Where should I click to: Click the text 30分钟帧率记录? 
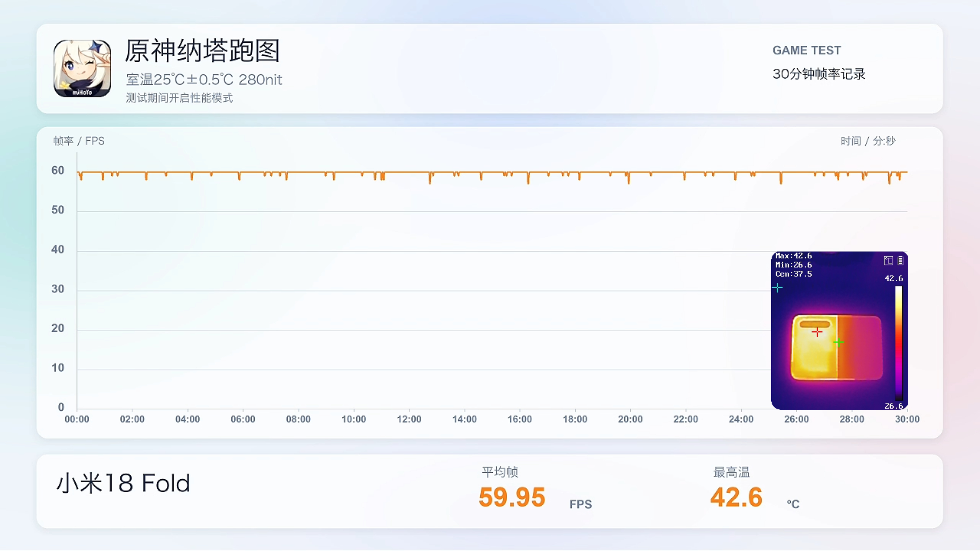819,74
